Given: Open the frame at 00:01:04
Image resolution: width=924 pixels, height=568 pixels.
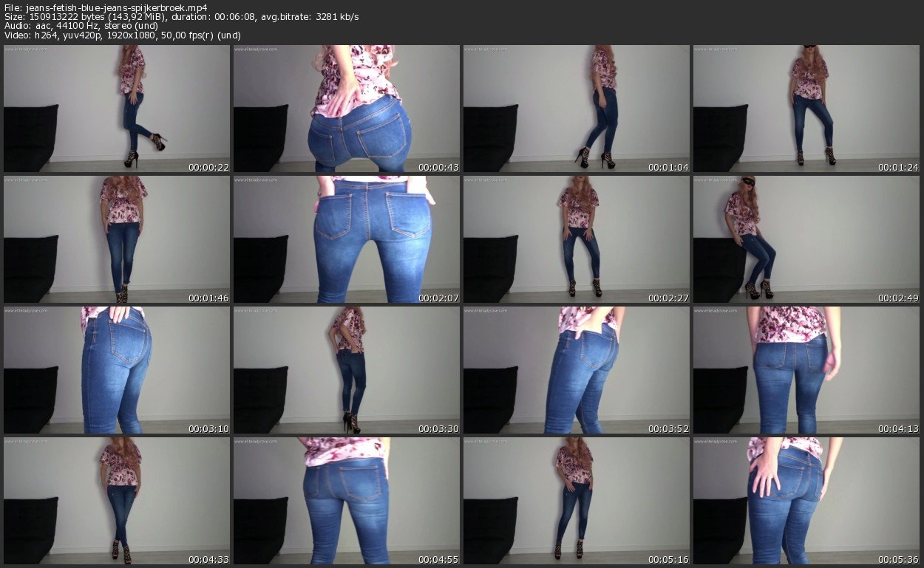Looking at the screenshot, I should [577, 109].
